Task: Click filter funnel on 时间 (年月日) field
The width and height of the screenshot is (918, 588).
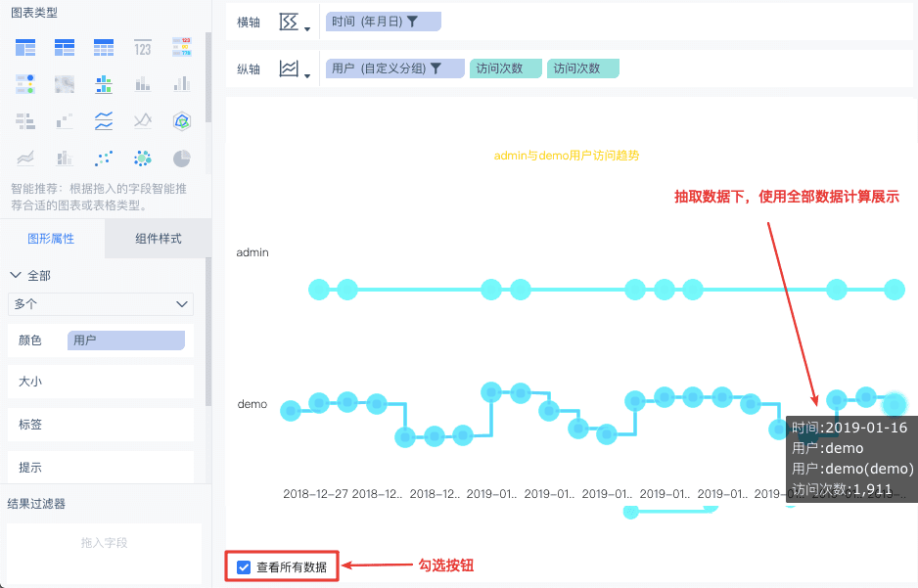Action: click(413, 22)
